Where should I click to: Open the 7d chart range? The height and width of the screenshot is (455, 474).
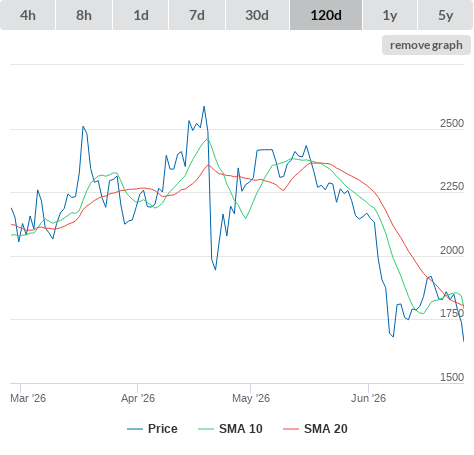click(197, 15)
